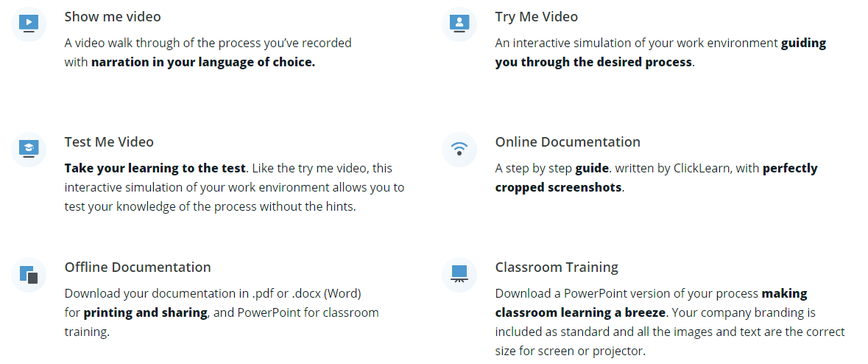Click the Classroom Training presentation board icon
The height and width of the screenshot is (364, 868).
(x=459, y=274)
